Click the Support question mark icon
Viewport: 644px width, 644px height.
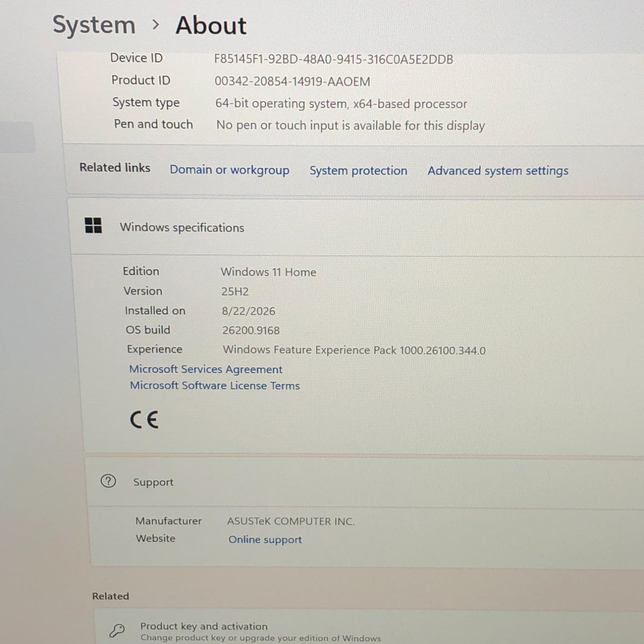[108, 481]
